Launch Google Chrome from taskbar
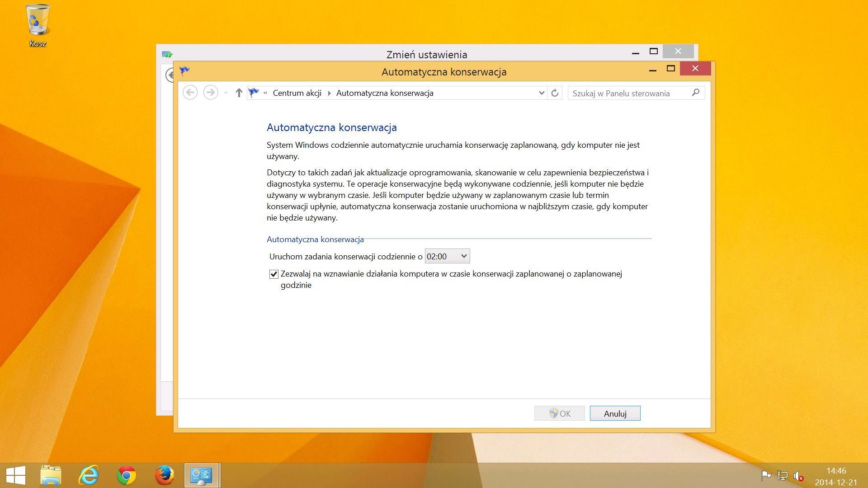Screen dimensions: 868x488 (127, 475)
